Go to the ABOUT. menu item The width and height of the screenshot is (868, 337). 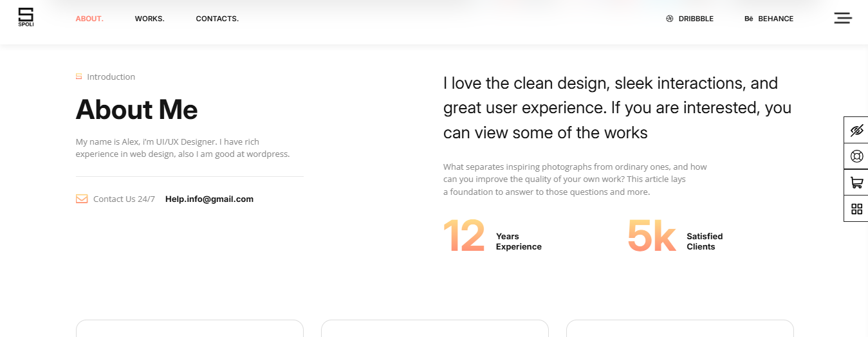[89, 19]
